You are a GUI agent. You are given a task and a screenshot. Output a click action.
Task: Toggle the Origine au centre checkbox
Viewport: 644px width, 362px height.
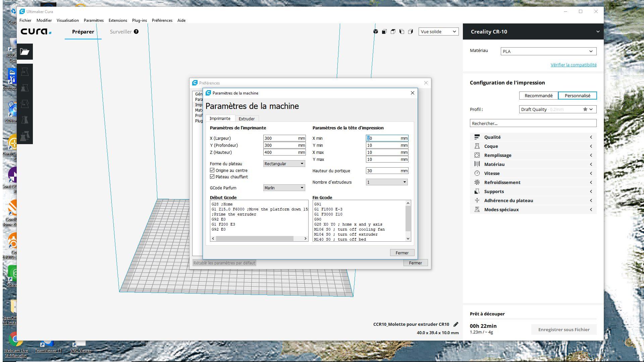(212, 170)
